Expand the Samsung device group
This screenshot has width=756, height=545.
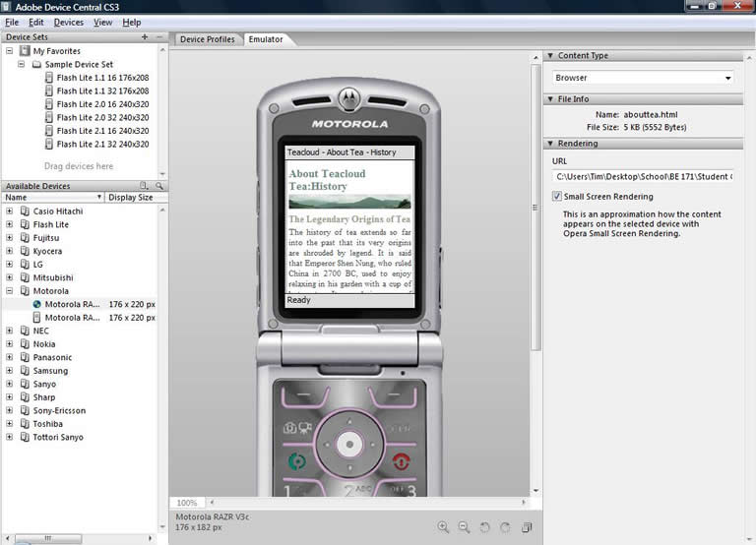(9, 370)
